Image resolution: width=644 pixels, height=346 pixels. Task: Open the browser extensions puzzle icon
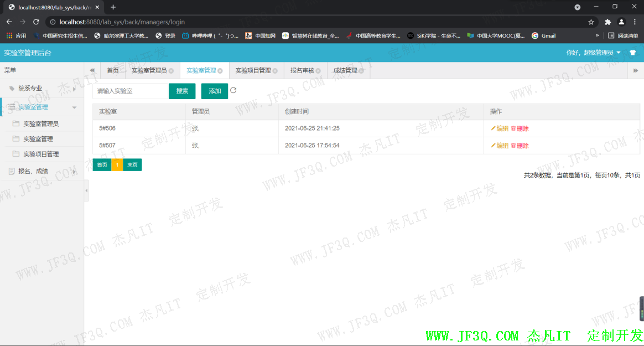(x=607, y=22)
